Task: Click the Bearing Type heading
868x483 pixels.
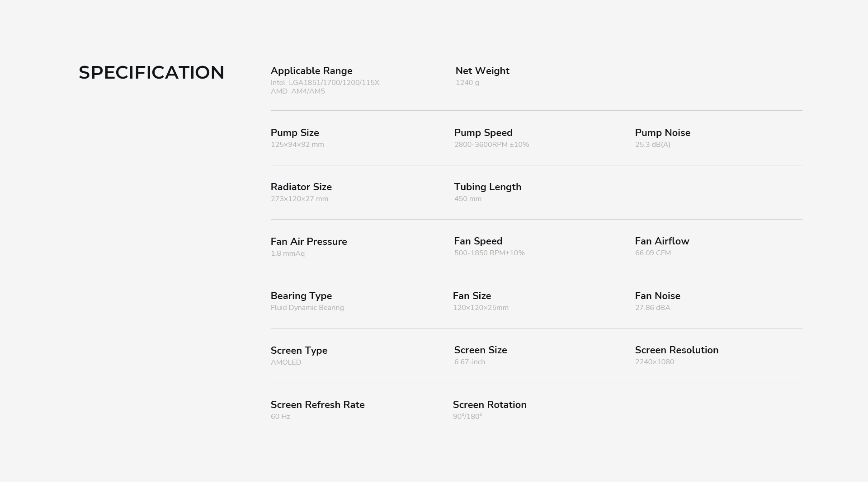Action: (301, 296)
